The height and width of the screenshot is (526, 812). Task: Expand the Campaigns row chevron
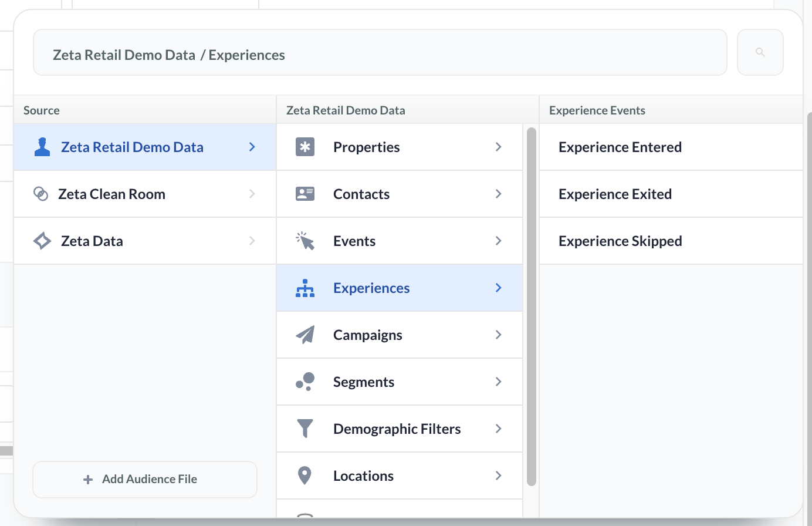(499, 335)
